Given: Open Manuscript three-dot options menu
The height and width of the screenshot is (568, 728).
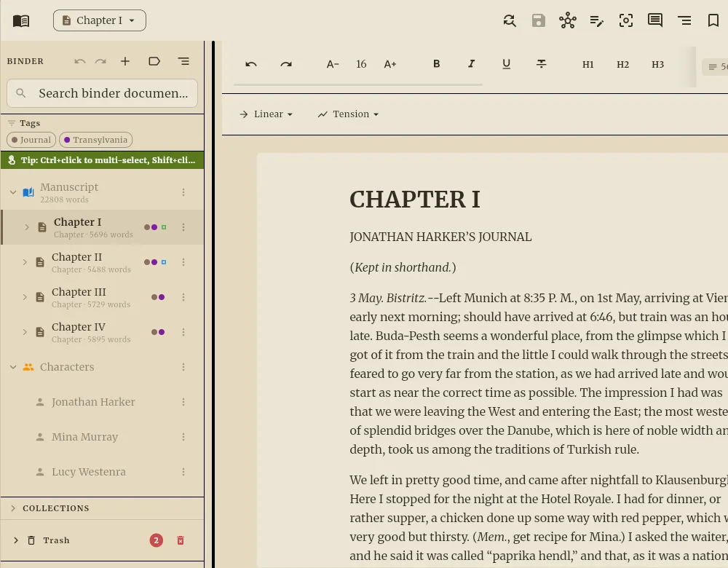Looking at the screenshot, I should pos(183,192).
